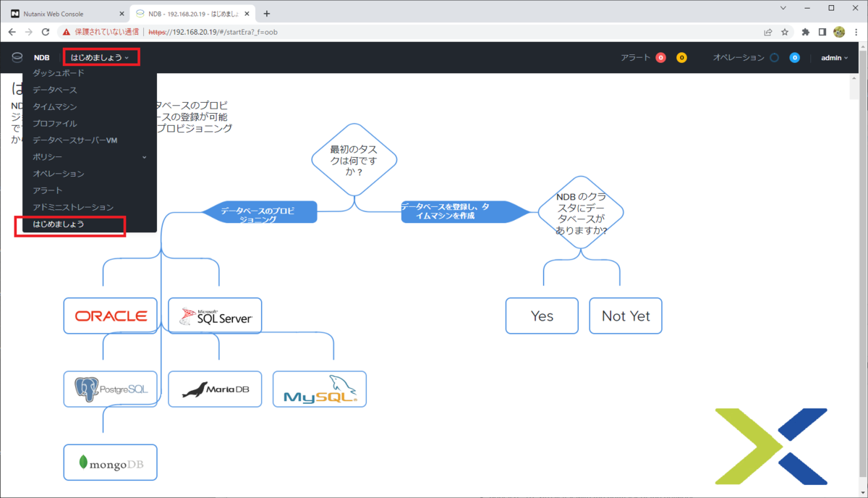Click データベースを登録し、タイムマシンを作成 arrow label
The image size is (868, 498).
[x=466, y=211]
